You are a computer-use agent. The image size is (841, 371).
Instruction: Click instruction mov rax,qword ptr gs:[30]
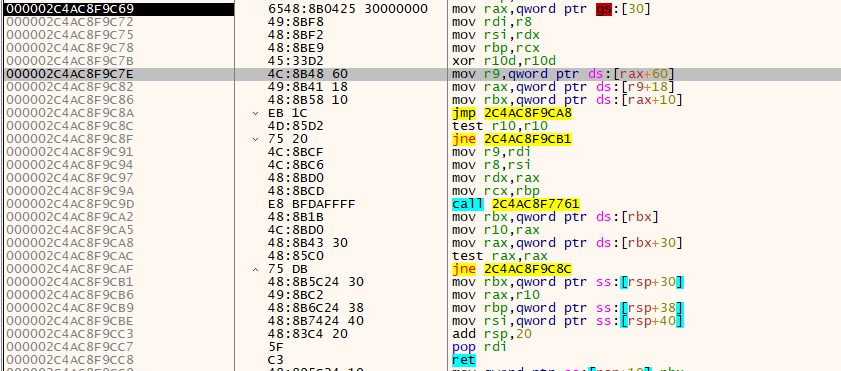[552, 9]
